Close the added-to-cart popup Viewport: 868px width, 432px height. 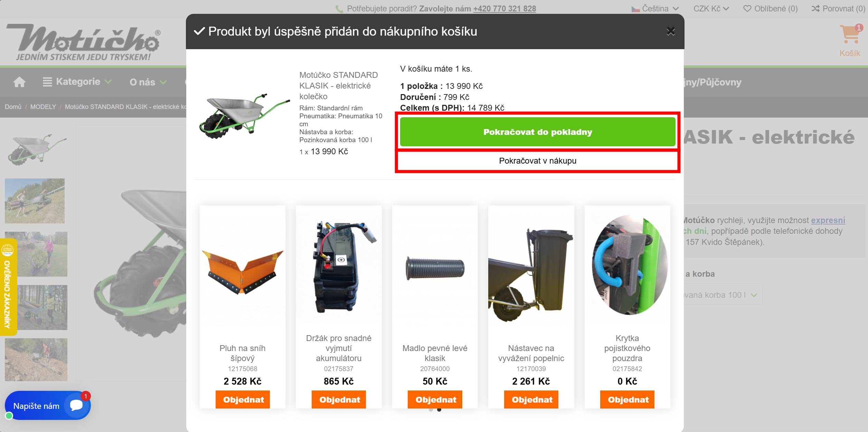(670, 31)
